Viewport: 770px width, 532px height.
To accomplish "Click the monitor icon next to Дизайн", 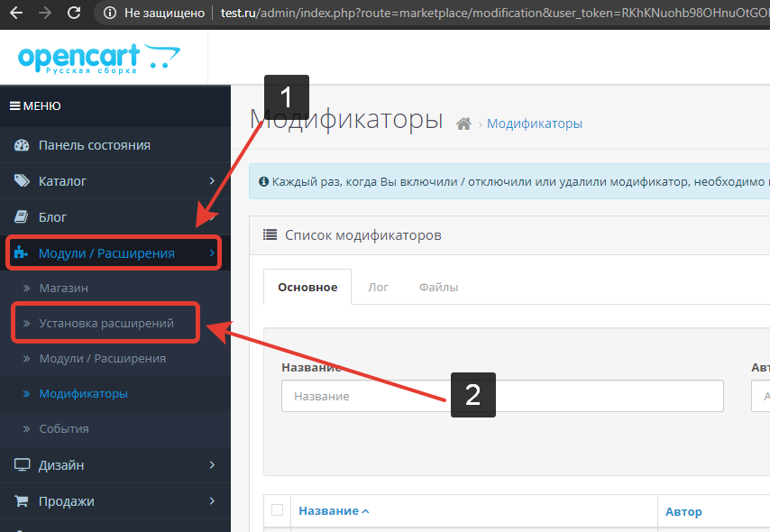I will [23, 465].
